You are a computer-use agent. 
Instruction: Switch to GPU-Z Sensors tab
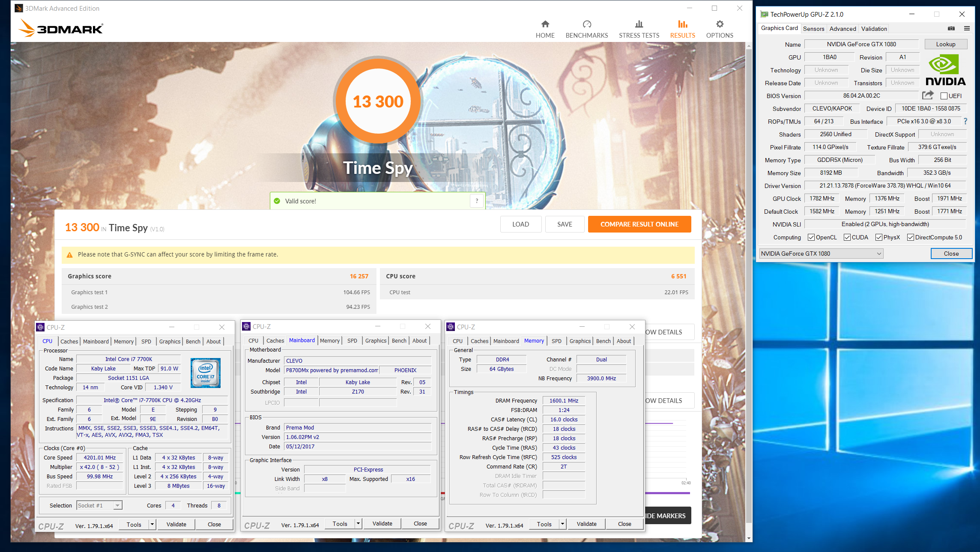[813, 29]
